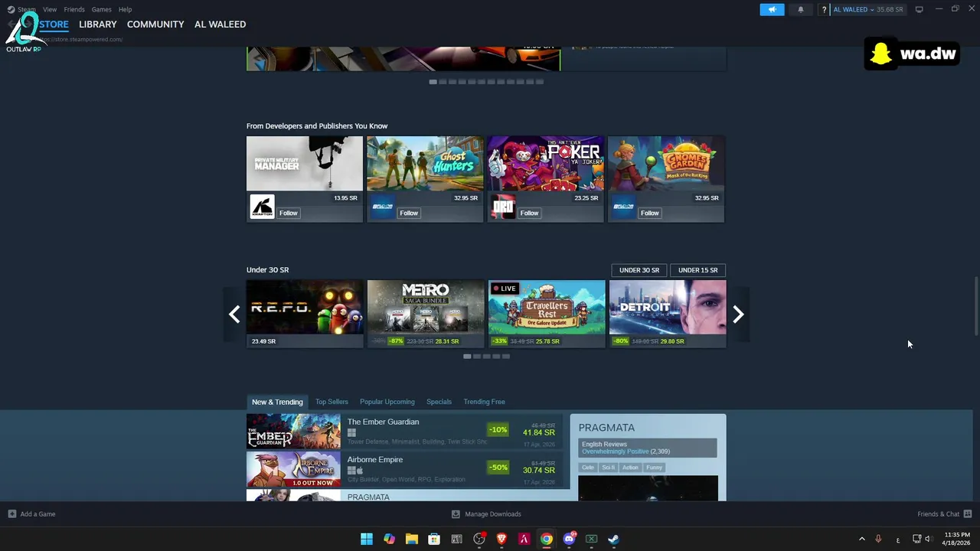Click the Windows platform icon for Ember Guardian
The width and height of the screenshot is (980, 551).
point(351,432)
